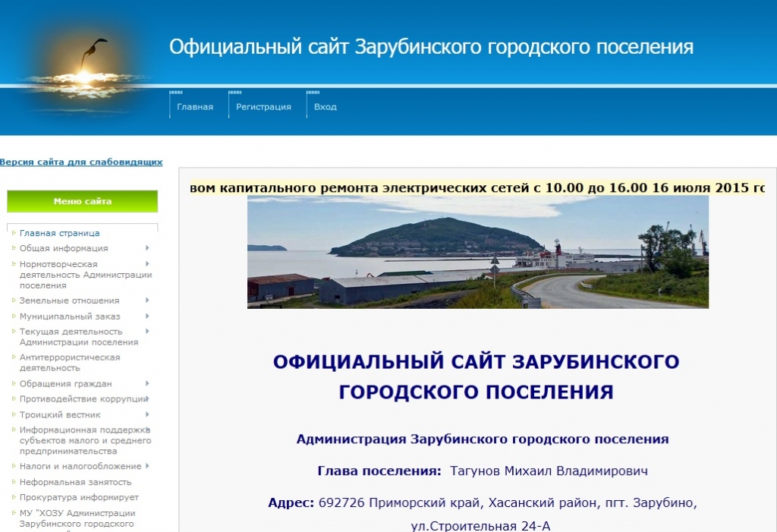This screenshot has width=777, height=532.
Task: Click the port panorama banner image
Action: pyautogui.click(x=477, y=252)
